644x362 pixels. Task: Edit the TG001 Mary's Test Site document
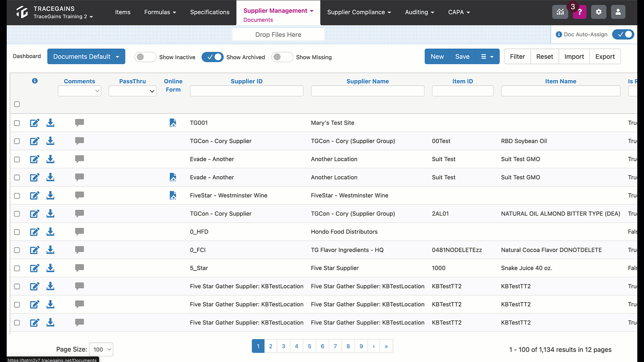pos(35,123)
